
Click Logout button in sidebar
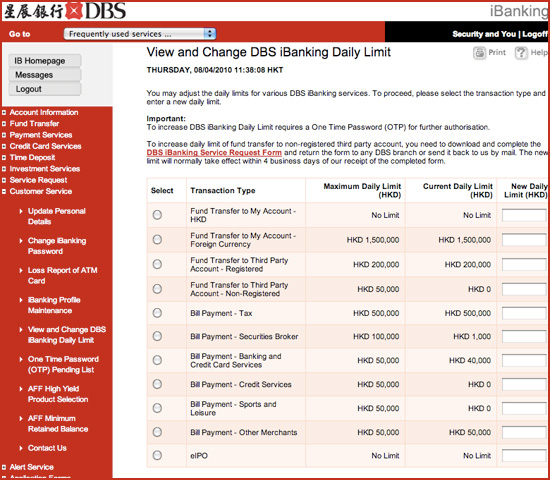(45, 89)
